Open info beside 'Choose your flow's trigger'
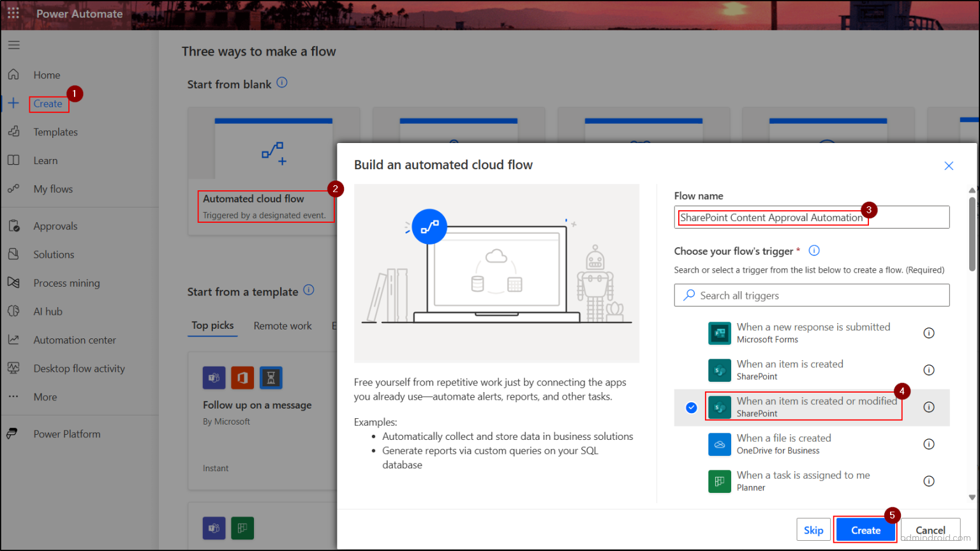Image resolution: width=980 pixels, height=551 pixels. tap(813, 250)
